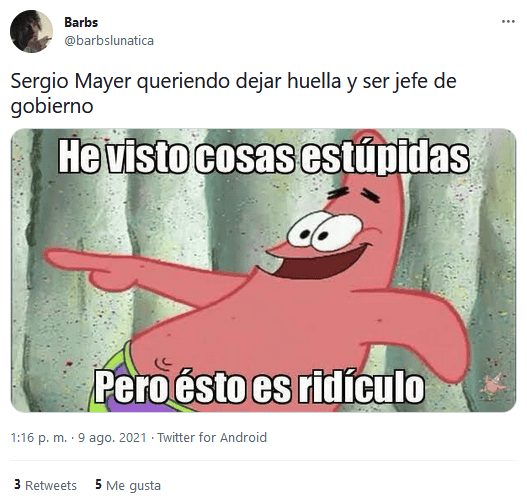Click the 1:16 p. m. tweet timestamp
The image size is (527, 499).
39,438
